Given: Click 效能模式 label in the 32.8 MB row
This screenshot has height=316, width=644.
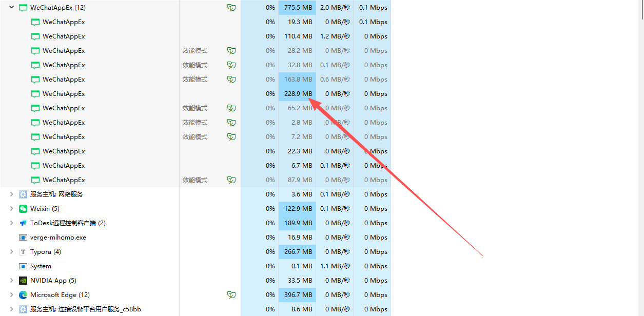Looking at the screenshot, I should [195, 65].
